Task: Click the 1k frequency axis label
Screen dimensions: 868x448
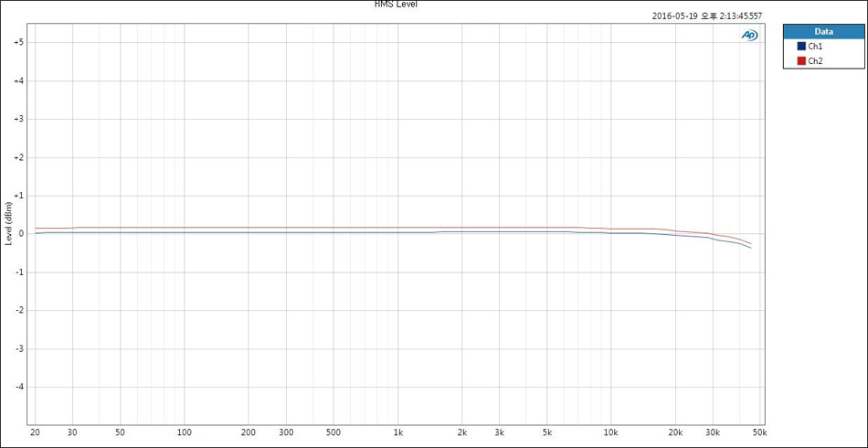Action: tap(397, 432)
